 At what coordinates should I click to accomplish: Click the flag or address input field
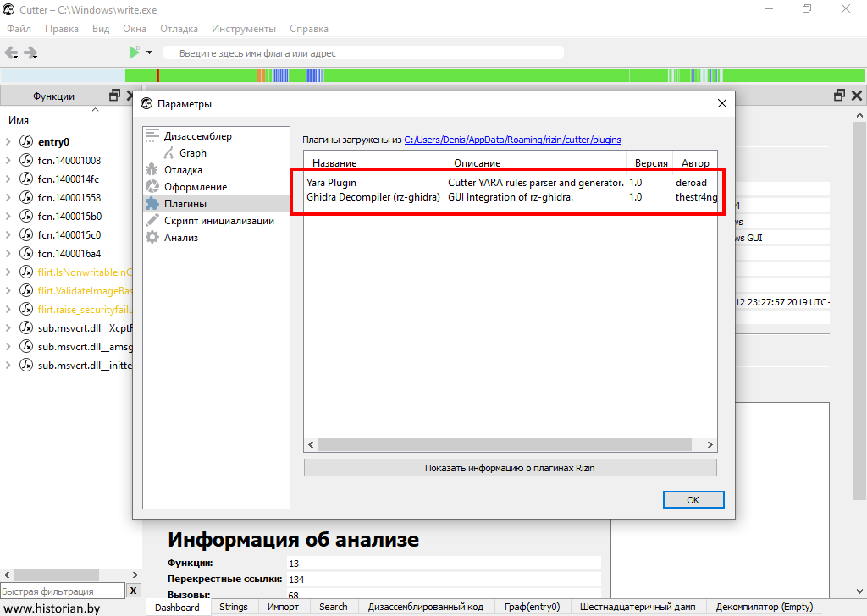point(364,53)
